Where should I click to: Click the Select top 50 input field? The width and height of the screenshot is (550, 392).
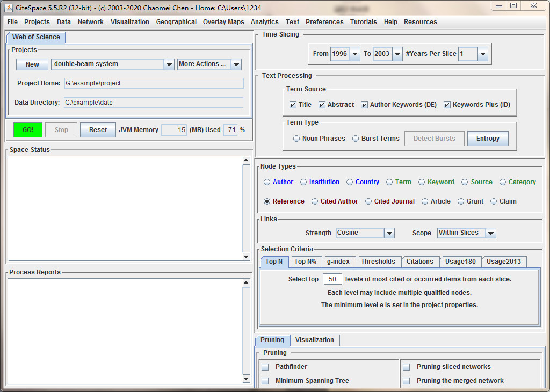click(332, 279)
